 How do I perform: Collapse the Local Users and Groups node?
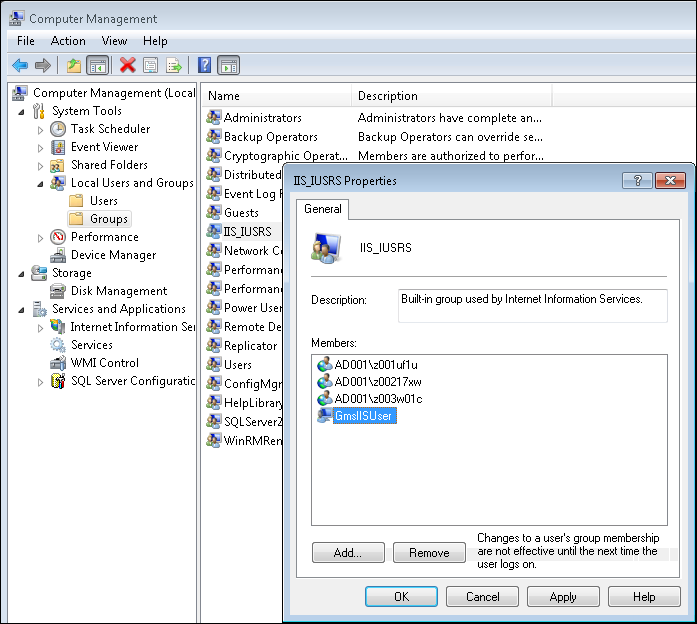[x=40, y=183]
